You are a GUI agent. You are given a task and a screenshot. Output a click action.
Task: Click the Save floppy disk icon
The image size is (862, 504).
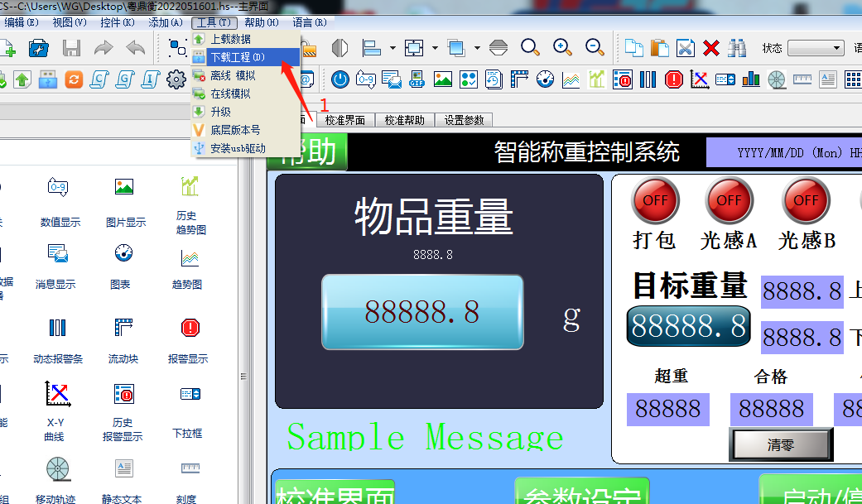click(x=71, y=48)
